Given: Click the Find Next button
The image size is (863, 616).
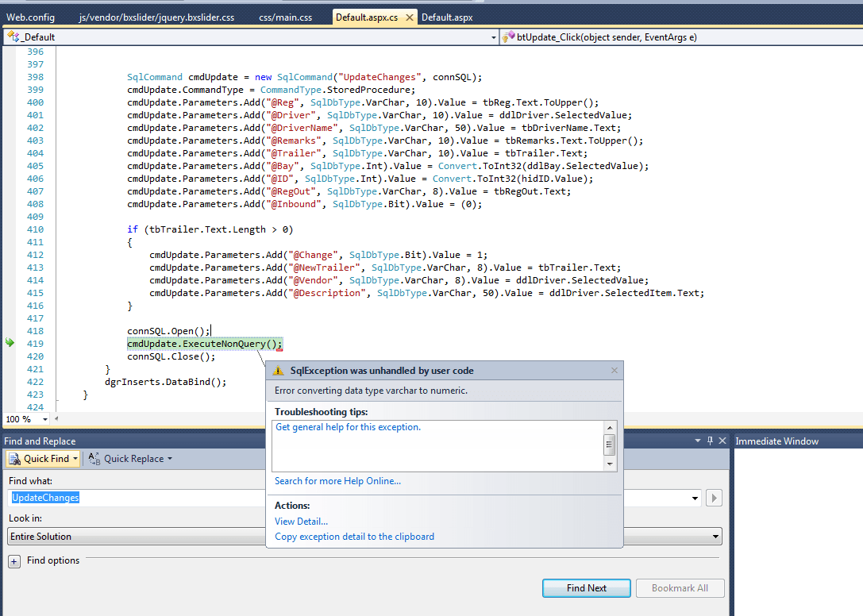Looking at the screenshot, I should (x=587, y=588).
